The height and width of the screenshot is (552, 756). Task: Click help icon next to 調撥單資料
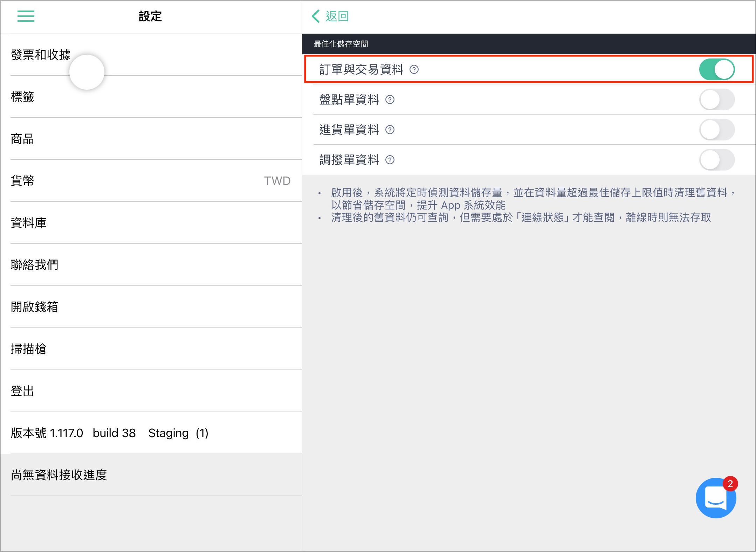tap(390, 160)
